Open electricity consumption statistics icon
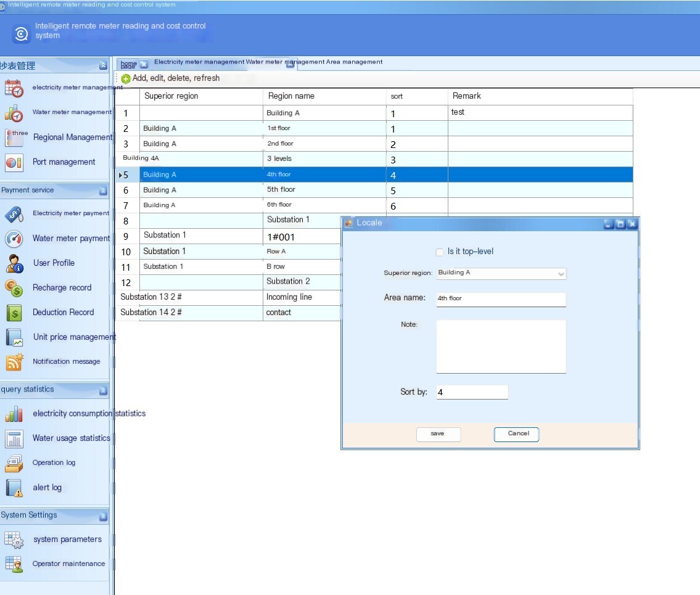Viewport: 700px width, 595px height. pyautogui.click(x=14, y=414)
